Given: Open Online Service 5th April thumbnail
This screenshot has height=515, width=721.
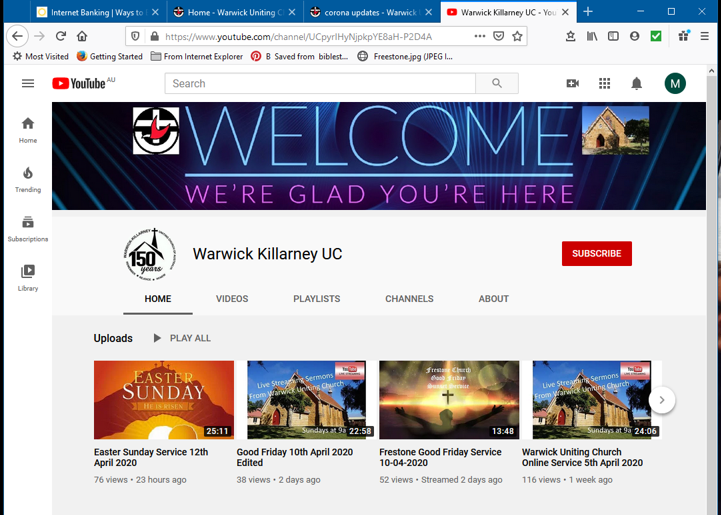Looking at the screenshot, I should (592, 400).
